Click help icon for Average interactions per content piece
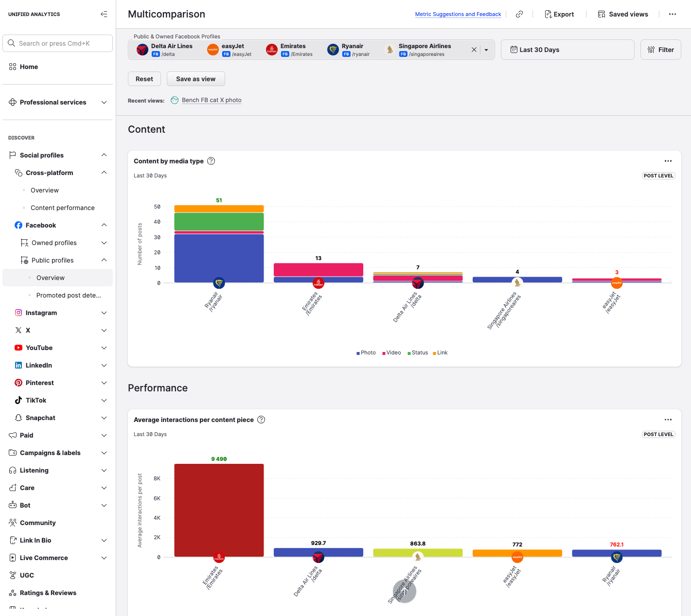Screen dimensions: 691x616 pos(261,420)
